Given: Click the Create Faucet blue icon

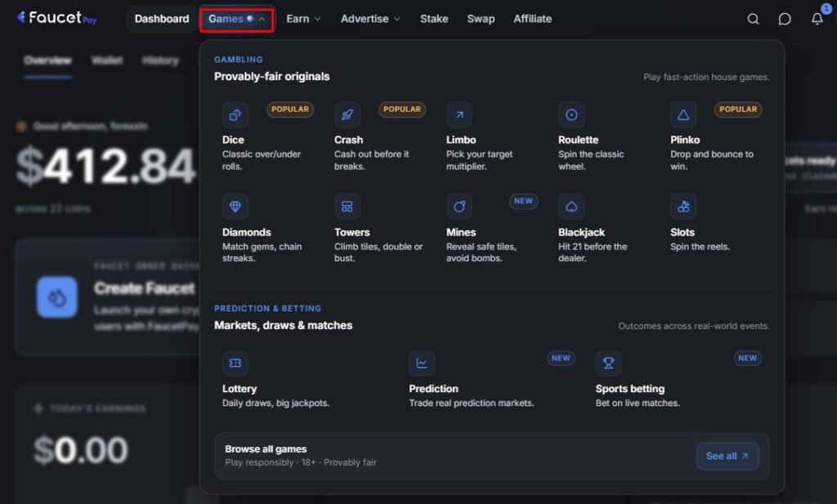Looking at the screenshot, I should click(57, 297).
